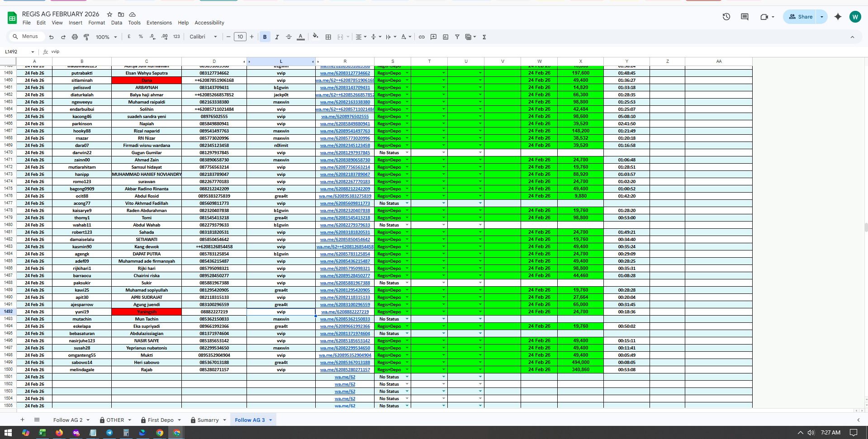
Task: Open wa.me link for putrabakti row
Action: click(x=345, y=73)
